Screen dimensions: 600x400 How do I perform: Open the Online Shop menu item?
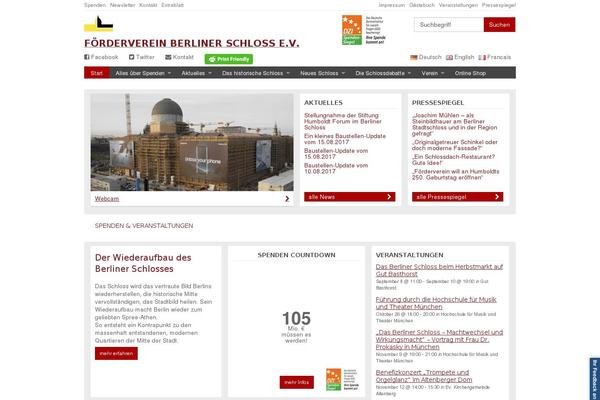pyautogui.click(x=470, y=73)
